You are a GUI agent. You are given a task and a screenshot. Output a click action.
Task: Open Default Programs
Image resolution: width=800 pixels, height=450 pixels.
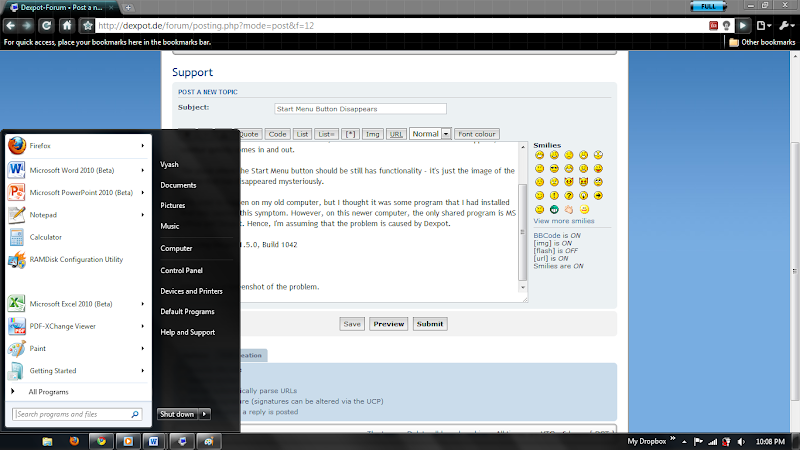187,312
